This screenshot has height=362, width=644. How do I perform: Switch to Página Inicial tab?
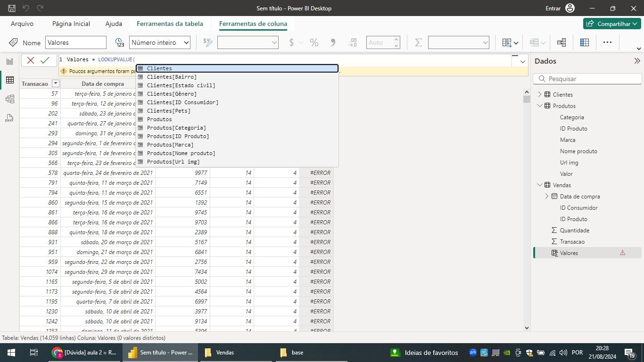(71, 24)
